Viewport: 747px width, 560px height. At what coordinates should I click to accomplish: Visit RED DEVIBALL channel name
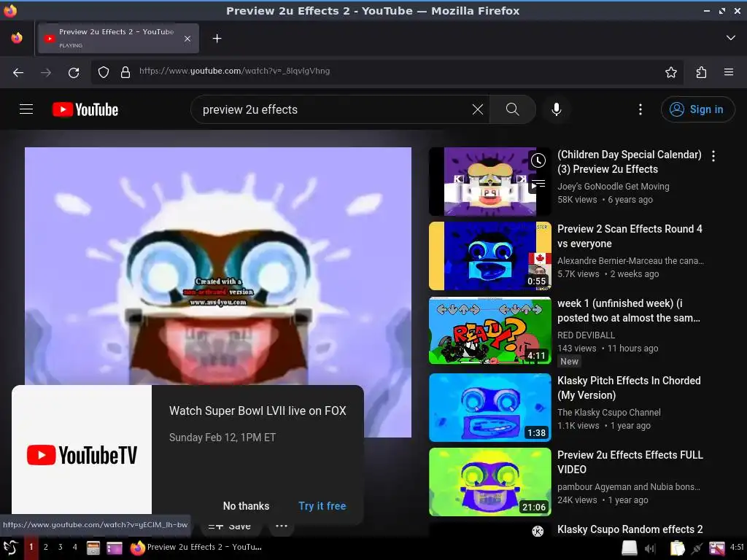586,335
